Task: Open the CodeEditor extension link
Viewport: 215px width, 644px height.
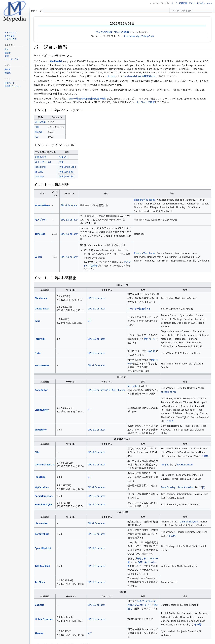Action: coord(41,390)
